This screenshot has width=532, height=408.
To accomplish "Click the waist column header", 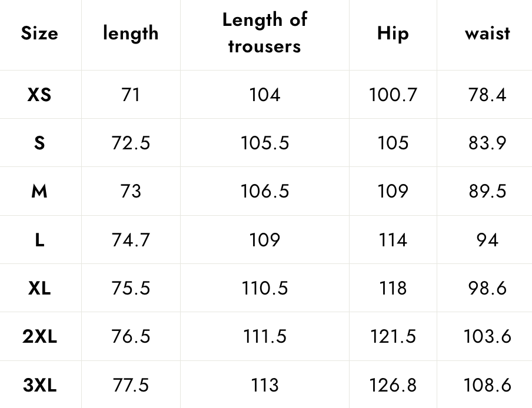I will [487, 33].
